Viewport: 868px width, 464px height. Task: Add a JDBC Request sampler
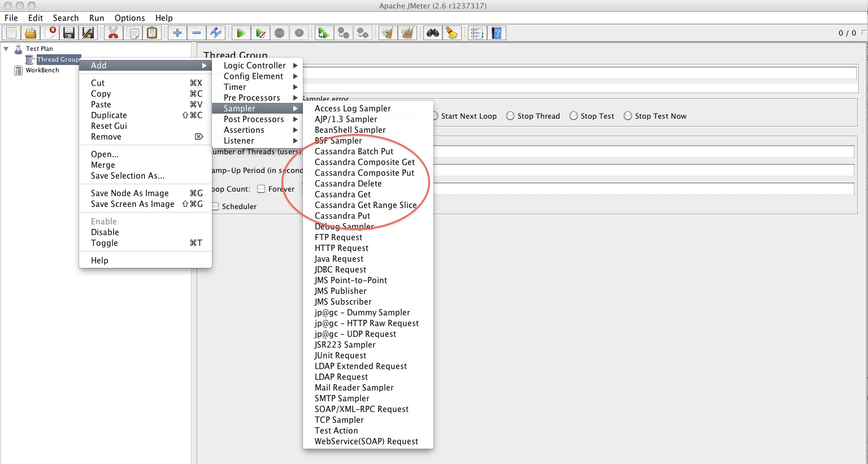click(x=368, y=270)
